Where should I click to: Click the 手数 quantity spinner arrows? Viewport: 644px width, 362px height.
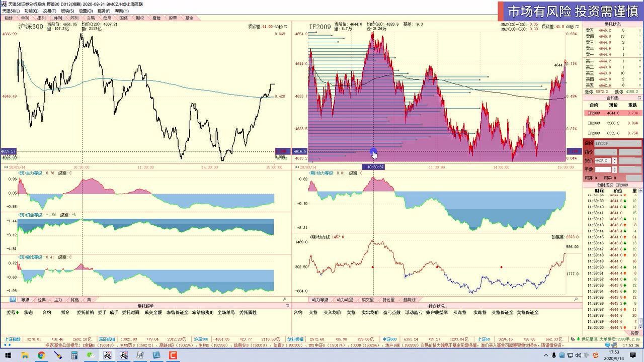tap(614, 169)
